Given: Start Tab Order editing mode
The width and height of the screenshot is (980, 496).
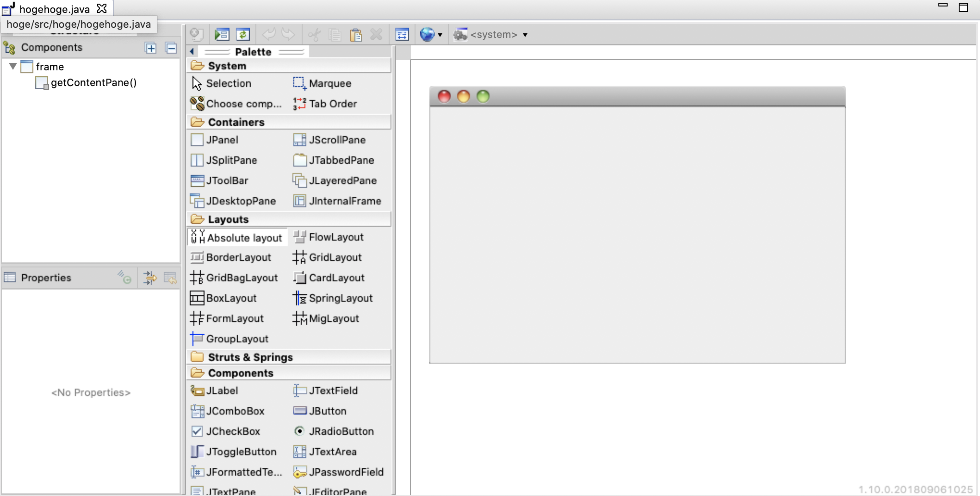Looking at the screenshot, I should (x=332, y=104).
